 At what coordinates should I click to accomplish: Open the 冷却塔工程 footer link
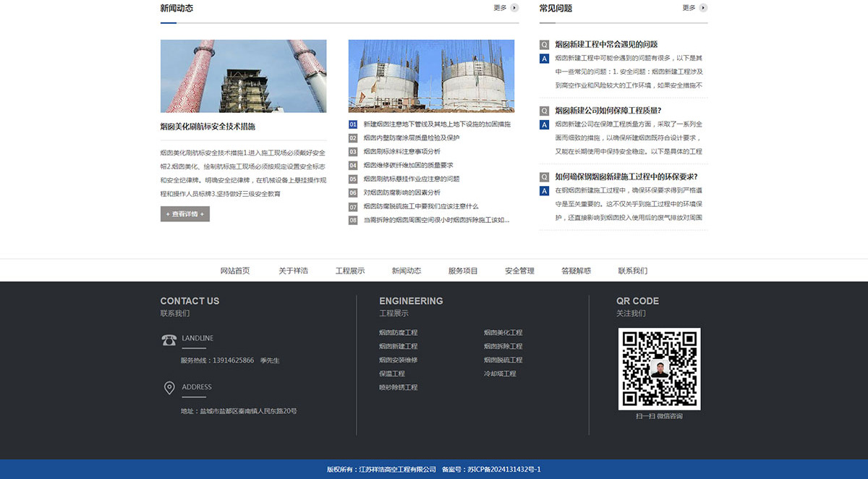point(500,374)
